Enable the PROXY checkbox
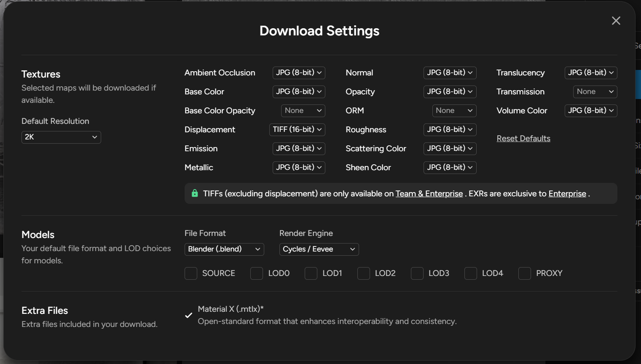This screenshot has height=364, width=641. [x=524, y=273]
